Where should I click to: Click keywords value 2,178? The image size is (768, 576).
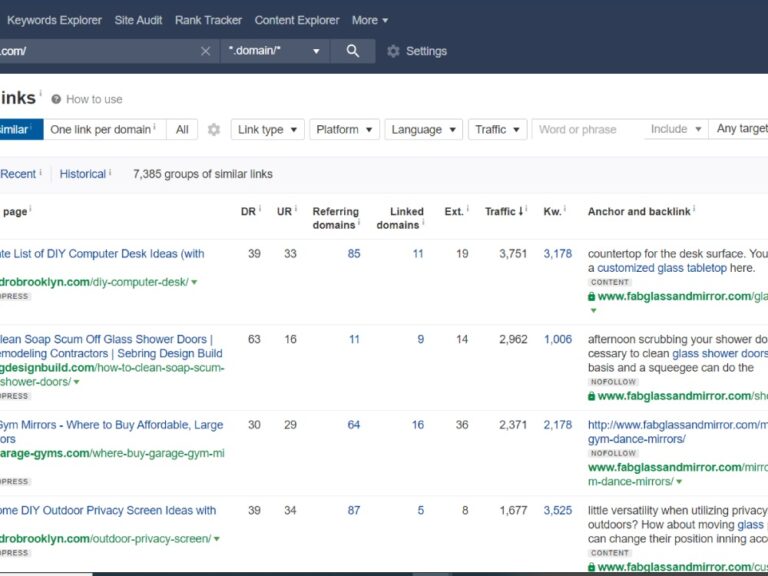[x=557, y=425]
